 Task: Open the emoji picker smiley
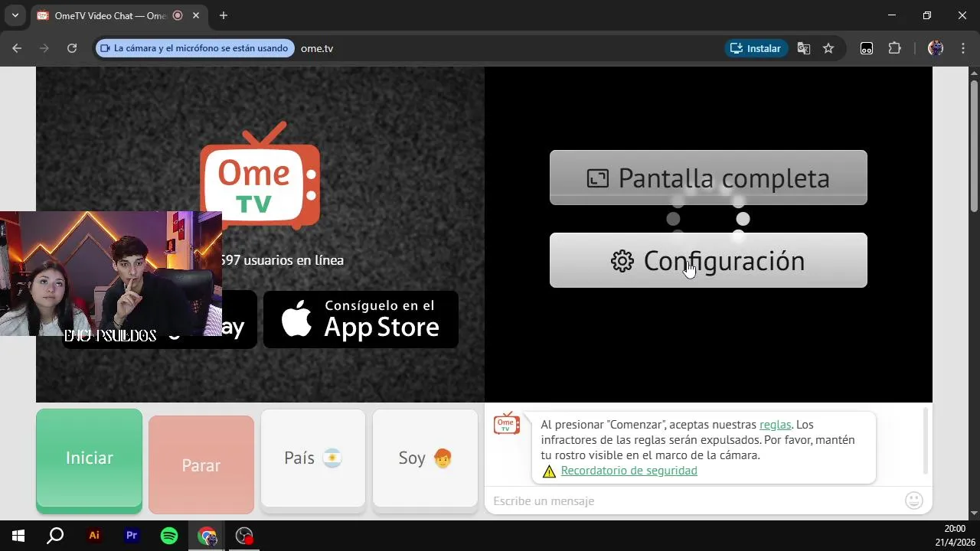(914, 500)
